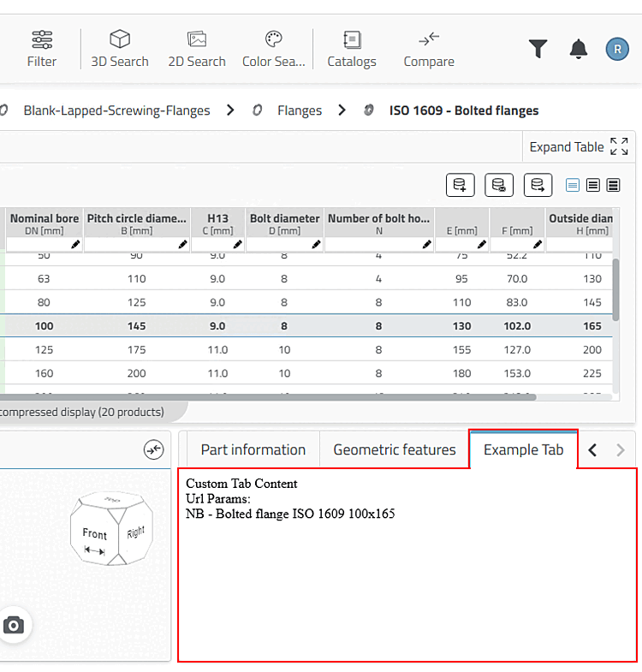
Task: Click the funnel filter icon
Action: tap(538, 49)
